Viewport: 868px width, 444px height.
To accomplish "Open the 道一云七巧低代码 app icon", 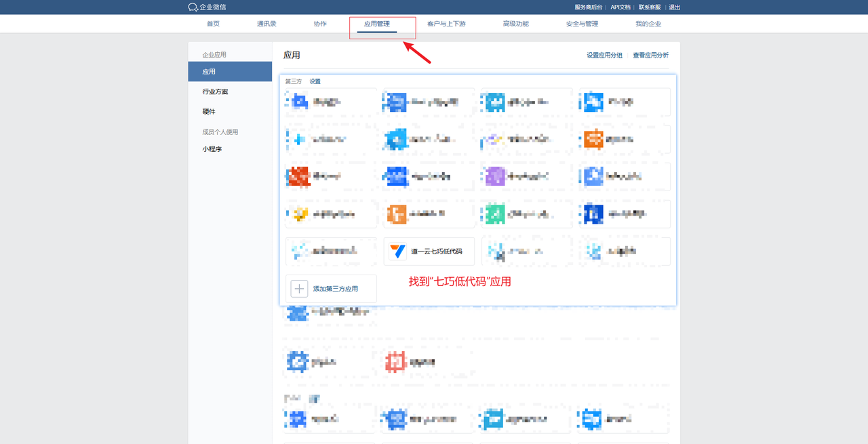I will 397,251.
